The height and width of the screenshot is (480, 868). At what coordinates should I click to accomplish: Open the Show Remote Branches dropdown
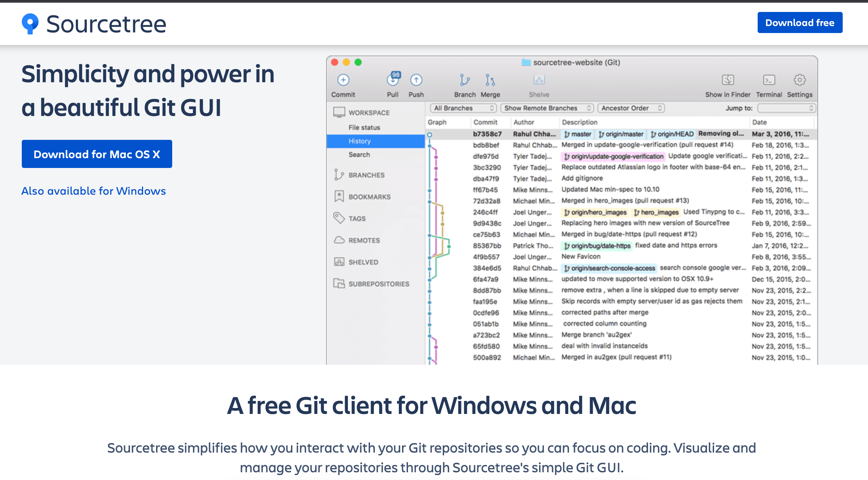coord(547,108)
